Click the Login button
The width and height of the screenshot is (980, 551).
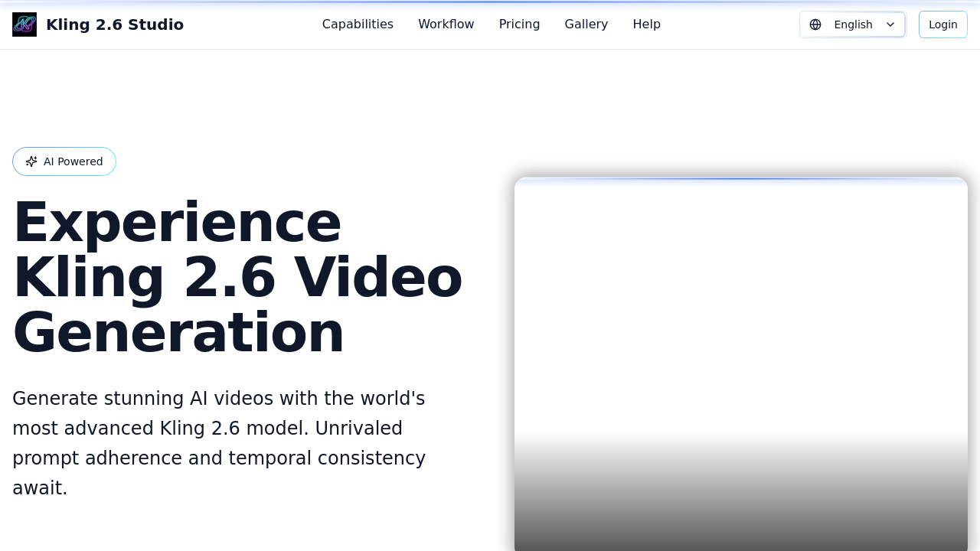(x=942, y=24)
